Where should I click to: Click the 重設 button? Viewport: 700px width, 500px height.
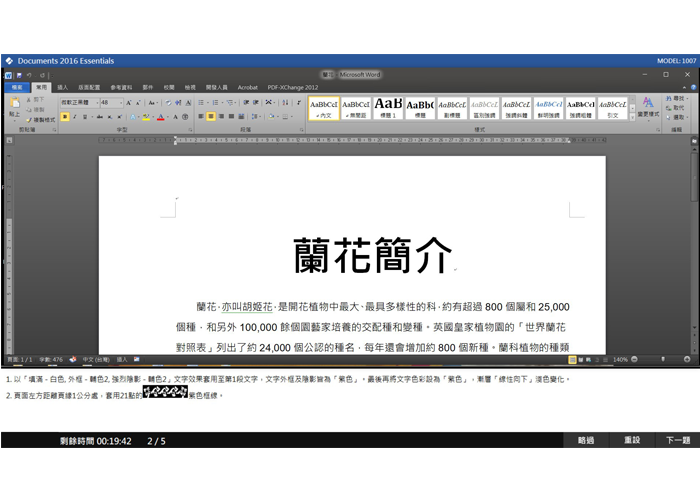(631, 440)
